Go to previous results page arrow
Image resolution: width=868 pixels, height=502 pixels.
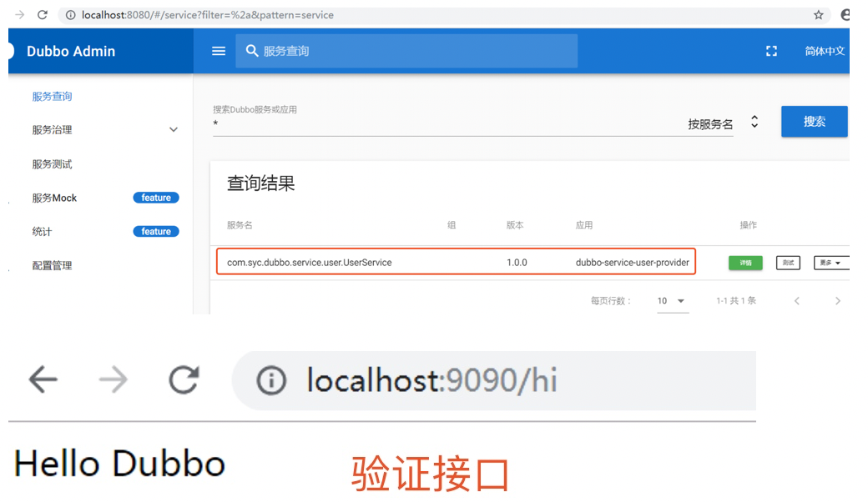[796, 301]
